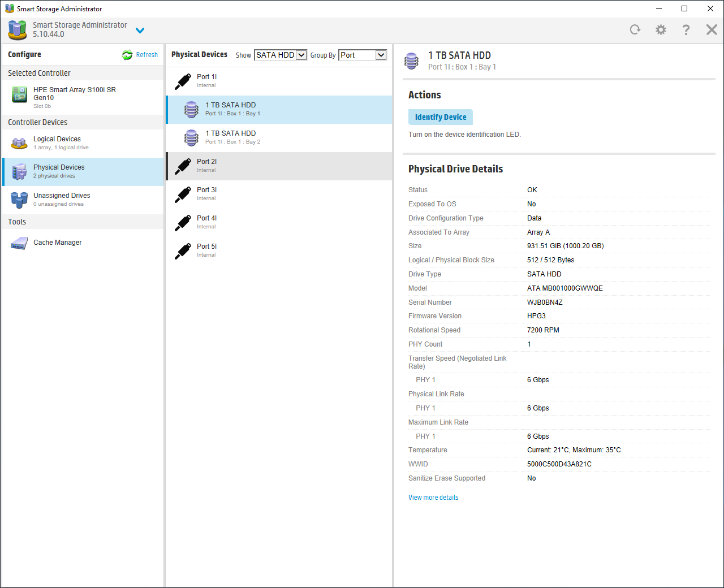Click the rescan refresh icon in the header
The height and width of the screenshot is (588, 724).
[x=635, y=30]
